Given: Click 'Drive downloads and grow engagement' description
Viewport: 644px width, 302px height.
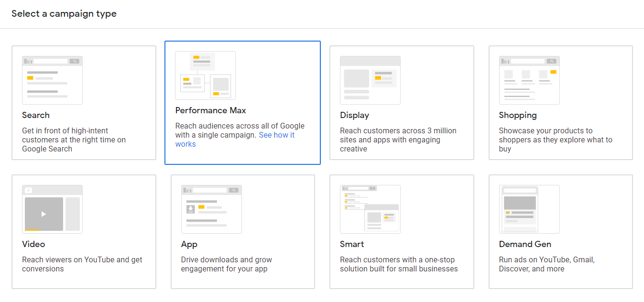Looking at the screenshot, I should pyautogui.click(x=227, y=264).
